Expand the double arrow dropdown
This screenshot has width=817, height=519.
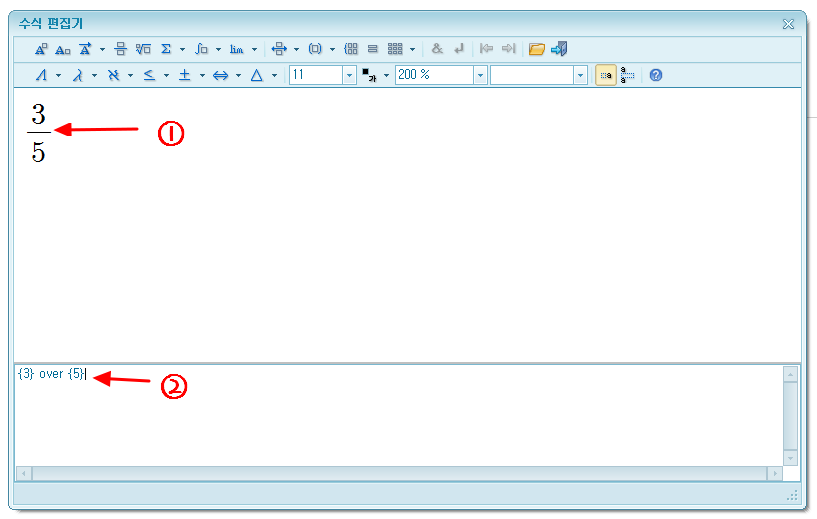tap(238, 76)
